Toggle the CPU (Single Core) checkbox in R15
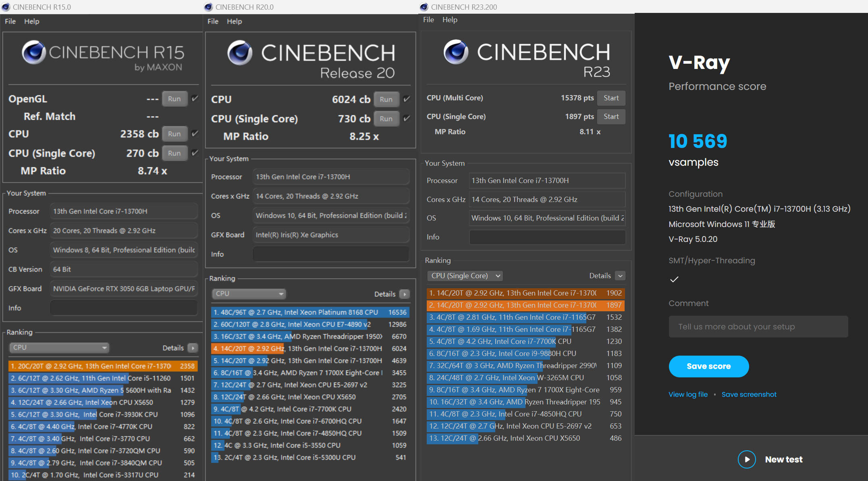Image resolution: width=868 pixels, height=481 pixels. [195, 153]
